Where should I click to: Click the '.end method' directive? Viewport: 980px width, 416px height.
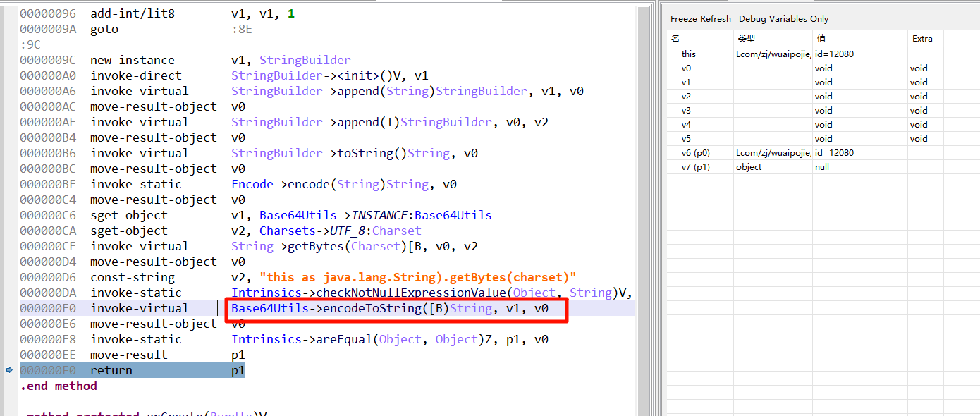click(x=59, y=386)
